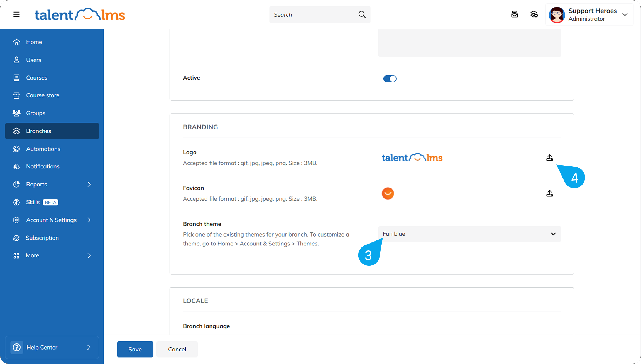641x364 pixels.
Task: Open Notifications in sidebar
Action: tap(52, 166)
